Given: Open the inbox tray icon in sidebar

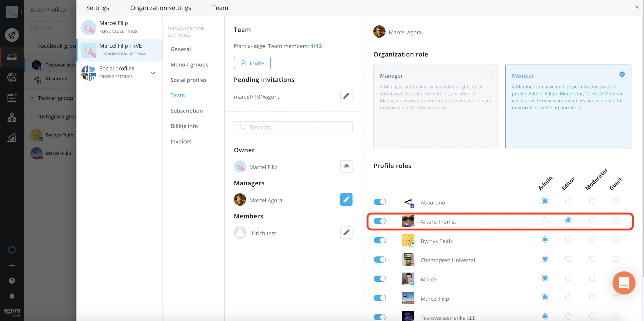Looking at the screenshot, I should click(x=12, y=57).
